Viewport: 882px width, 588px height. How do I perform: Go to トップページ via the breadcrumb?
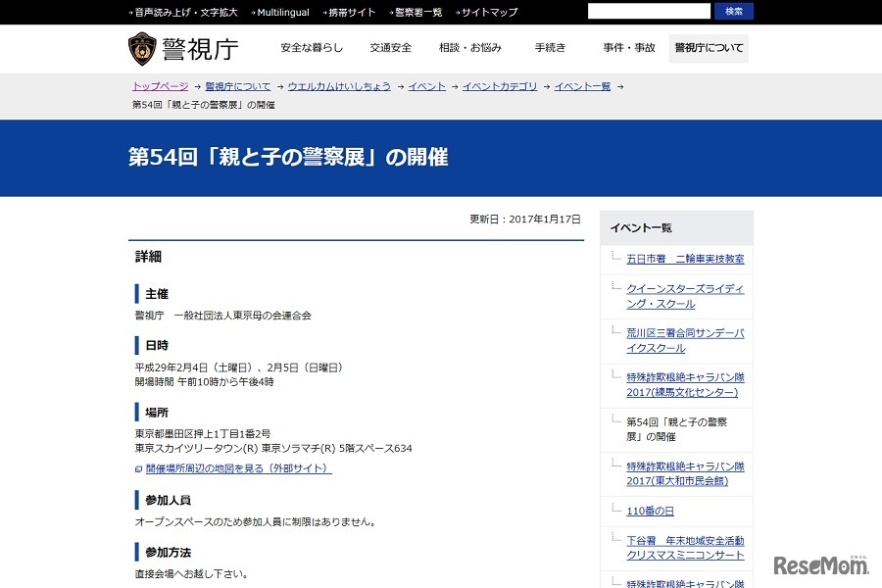[159, 85]
